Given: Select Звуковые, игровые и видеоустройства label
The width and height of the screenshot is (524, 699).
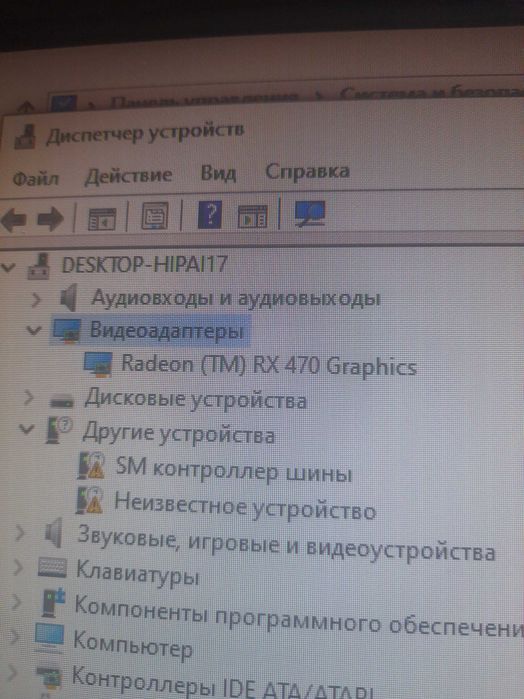Looking at the screenshot, I should [286, 544].
